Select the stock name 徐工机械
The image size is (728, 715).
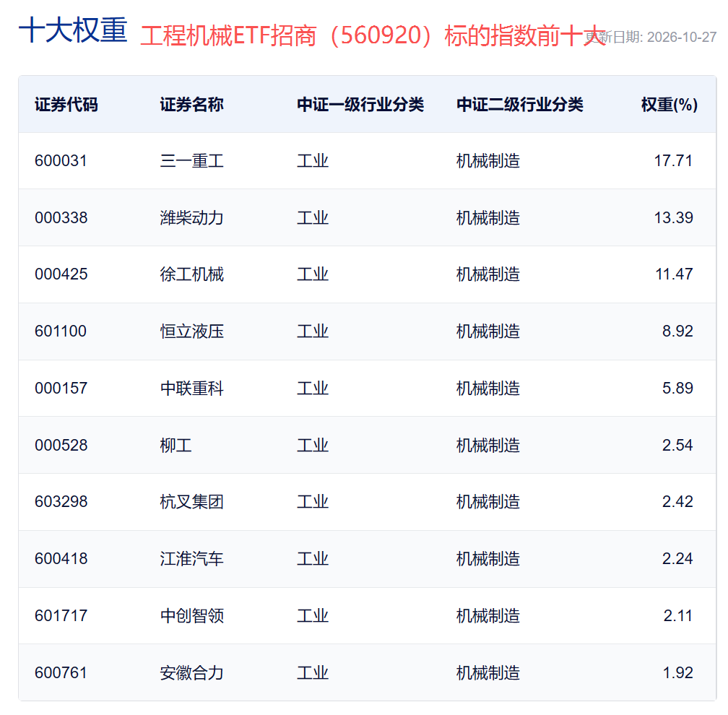[192, 274]
